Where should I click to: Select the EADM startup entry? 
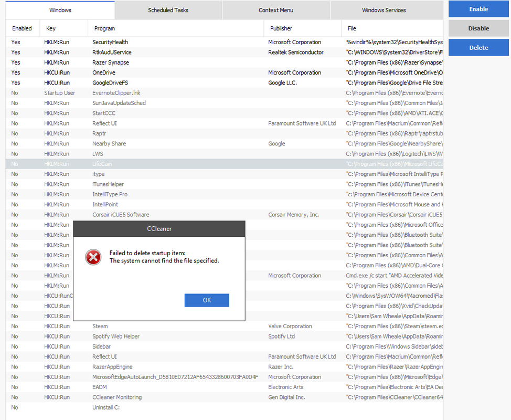tap(224, 387)
